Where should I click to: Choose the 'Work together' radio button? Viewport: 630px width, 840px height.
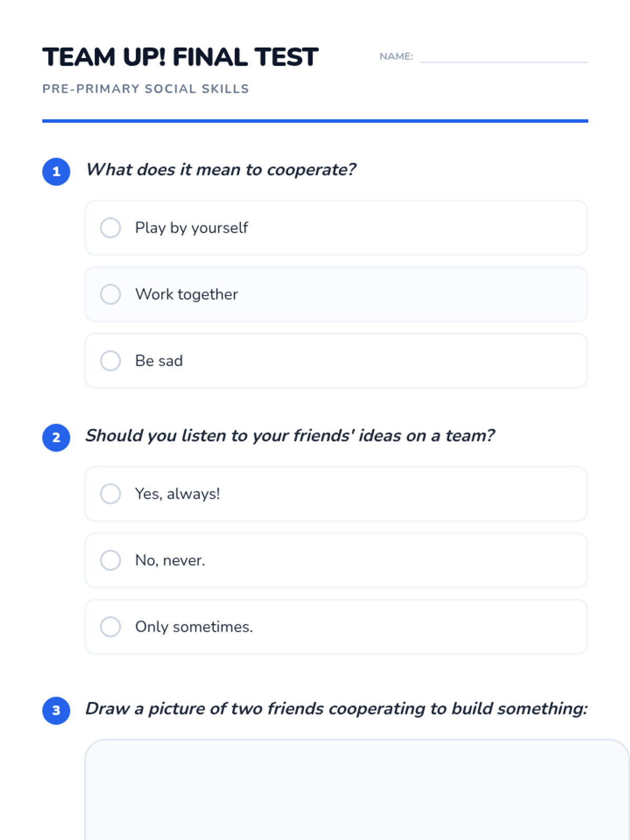tap(110, 294)
